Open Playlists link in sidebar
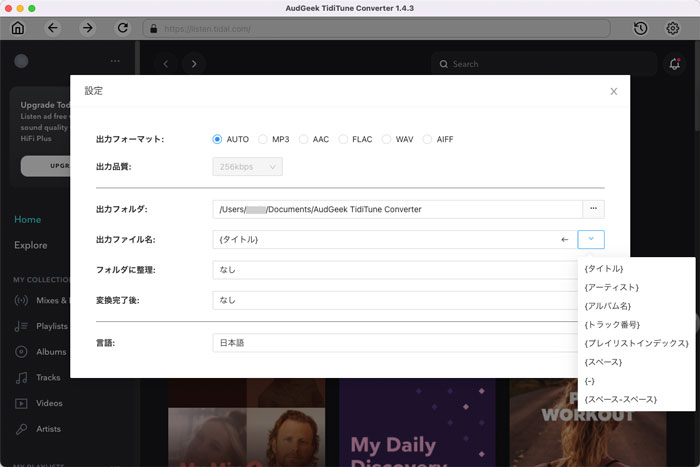Screen dimensions: 700x467 coord(52,326)
